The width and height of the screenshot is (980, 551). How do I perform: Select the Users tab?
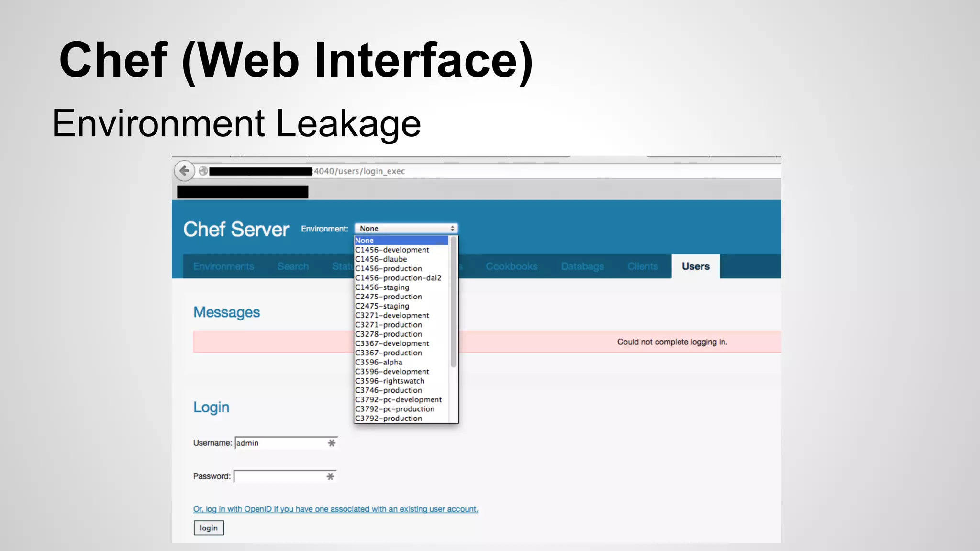(x=696, y=266)
